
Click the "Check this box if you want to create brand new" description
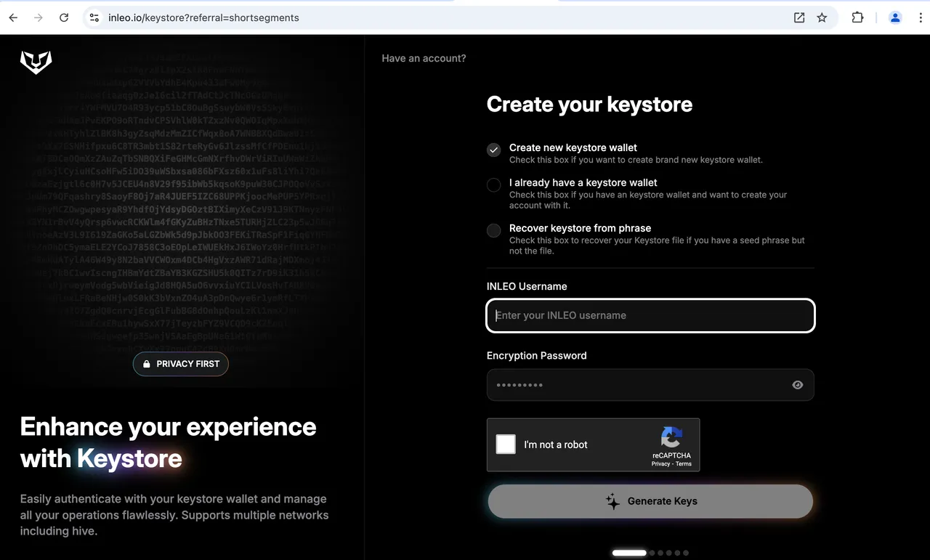(x=636, y=160)
